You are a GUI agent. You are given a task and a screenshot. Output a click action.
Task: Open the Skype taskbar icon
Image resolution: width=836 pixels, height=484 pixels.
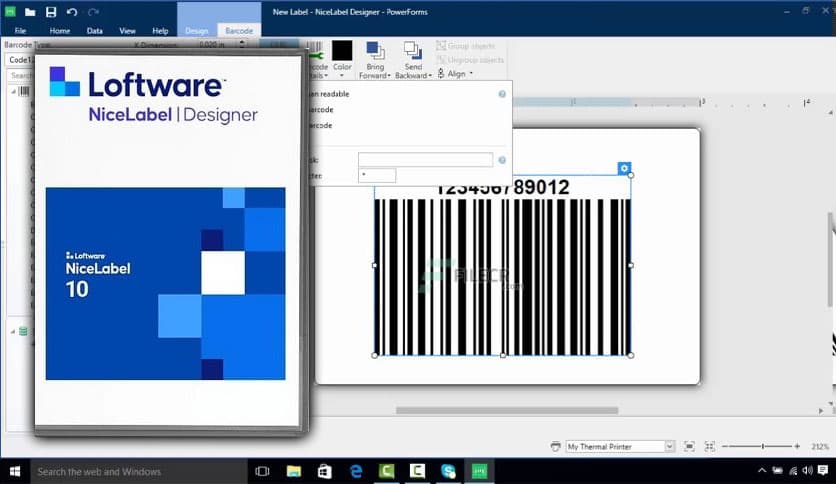point(448,471)
